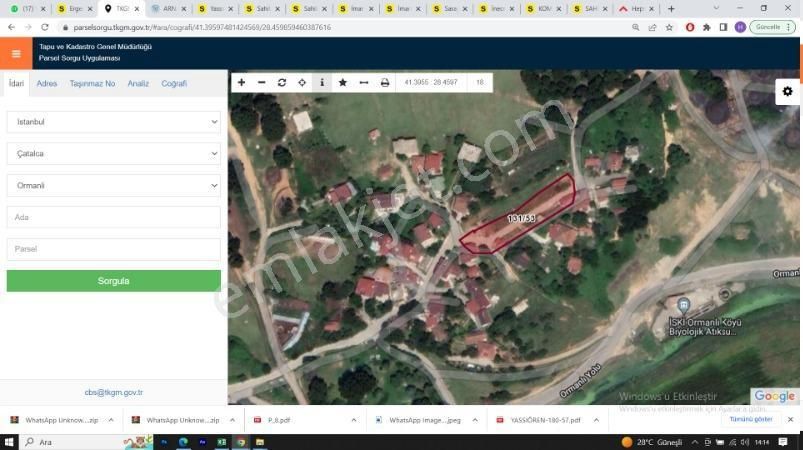The image size is (803, 450).
Task: Switch to the Analiz tab
Action: 138,83
